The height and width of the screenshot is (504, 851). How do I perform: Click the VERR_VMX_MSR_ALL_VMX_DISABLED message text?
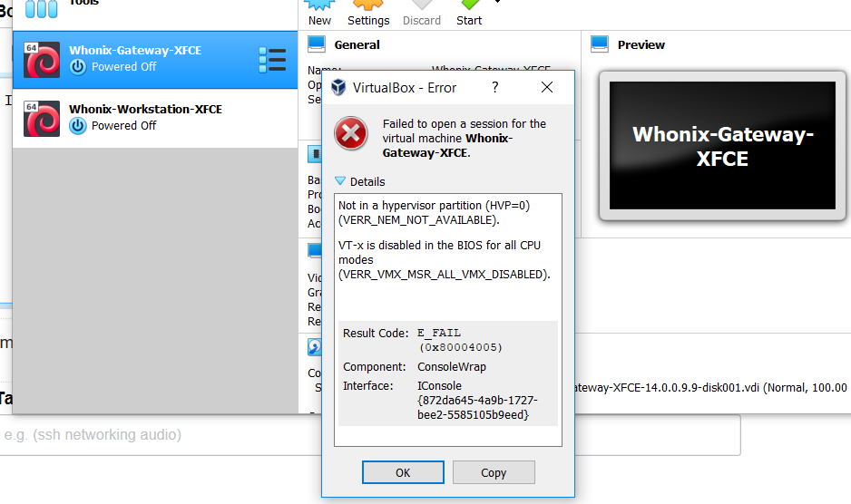coord(444,260)
